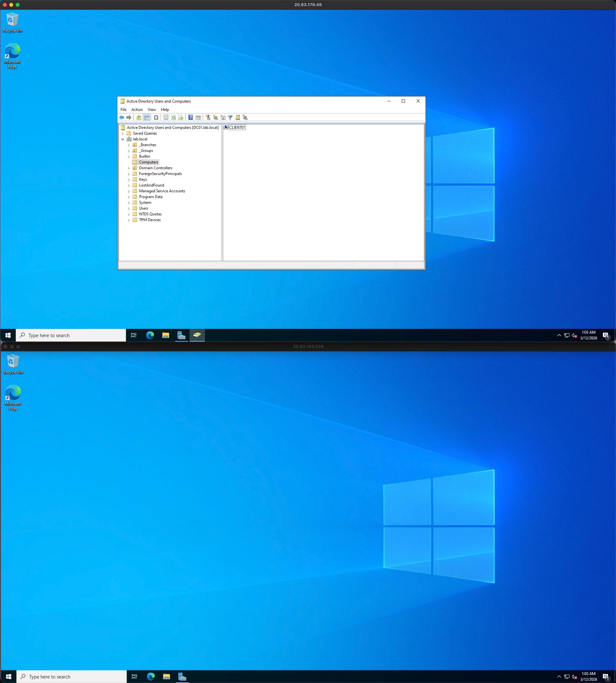Select CLIENT01 computer object

237,128
